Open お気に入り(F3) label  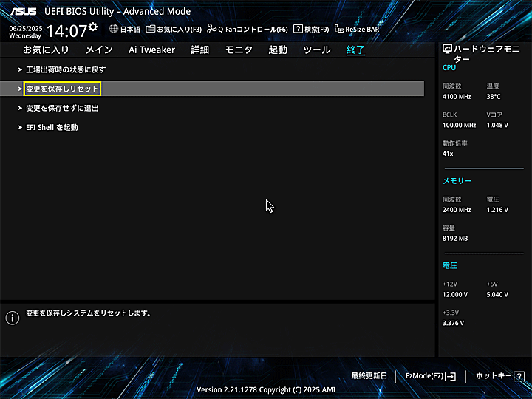pyautogui.click(x=179, y=30)
